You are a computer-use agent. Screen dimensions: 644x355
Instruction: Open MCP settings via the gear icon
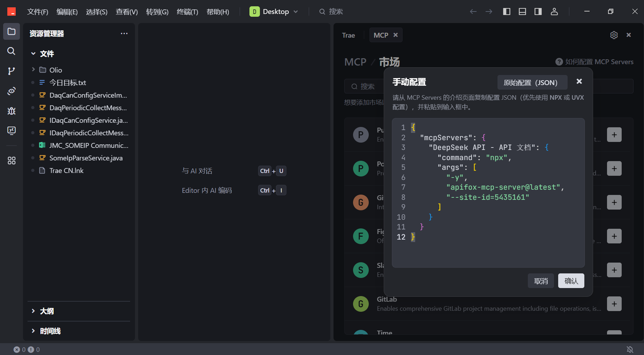[614, 35]
